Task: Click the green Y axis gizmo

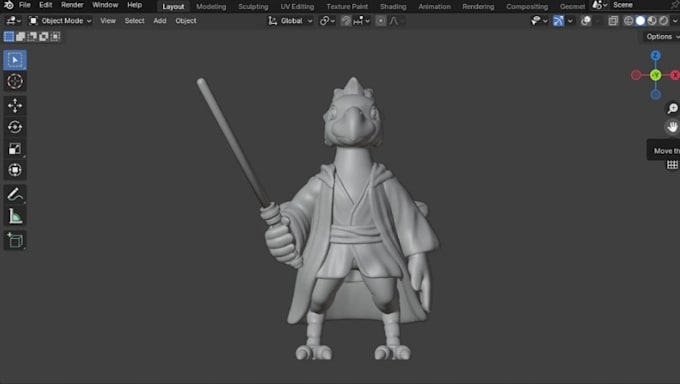Action: pos(655,75)
